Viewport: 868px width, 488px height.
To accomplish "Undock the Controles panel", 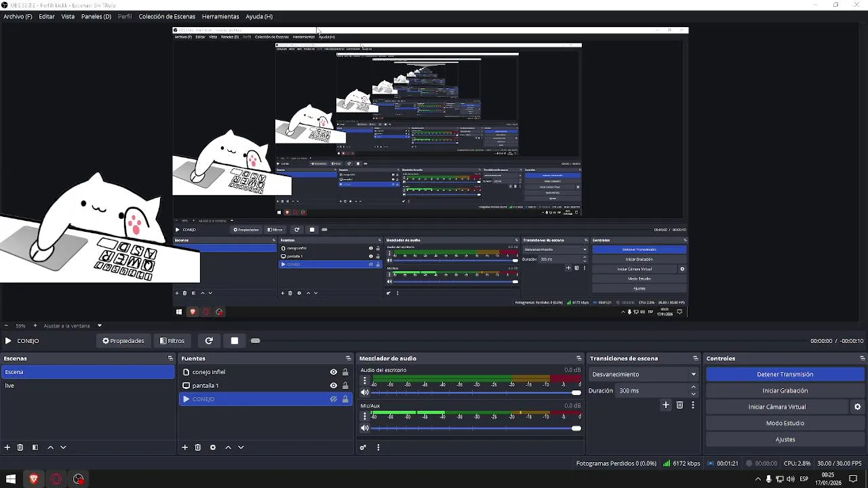I will point(862,359).
